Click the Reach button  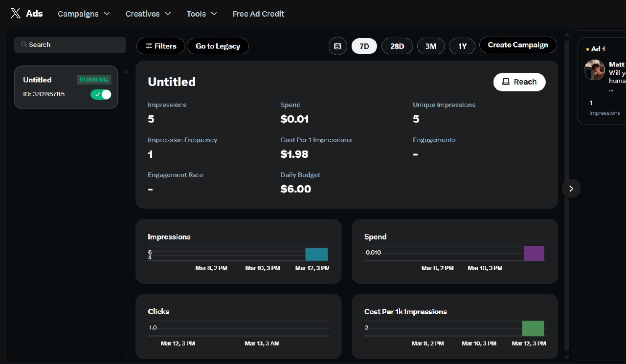coord(519,82)
